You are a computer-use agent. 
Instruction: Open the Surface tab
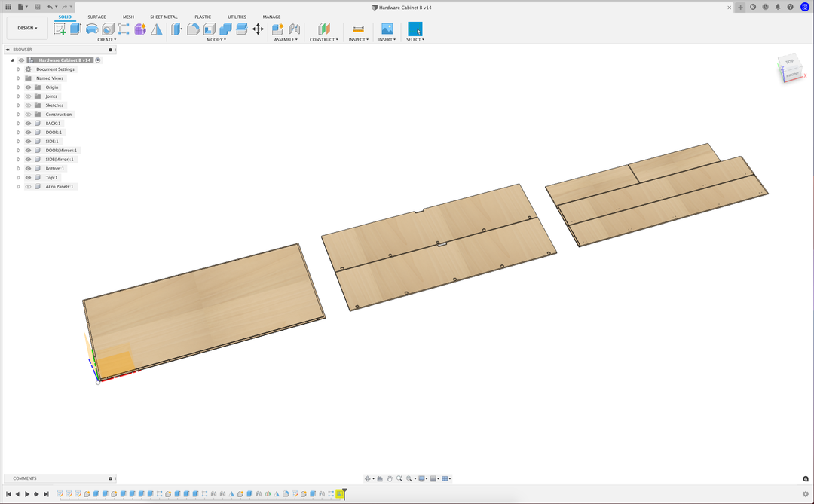(96, 17)
